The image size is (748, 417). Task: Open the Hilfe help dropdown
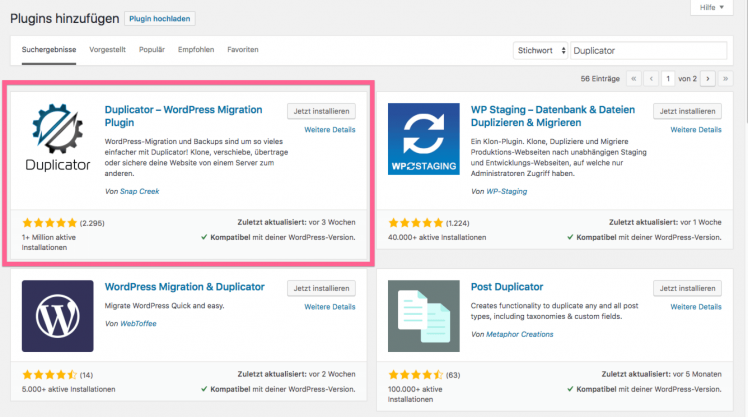point(712,7)
